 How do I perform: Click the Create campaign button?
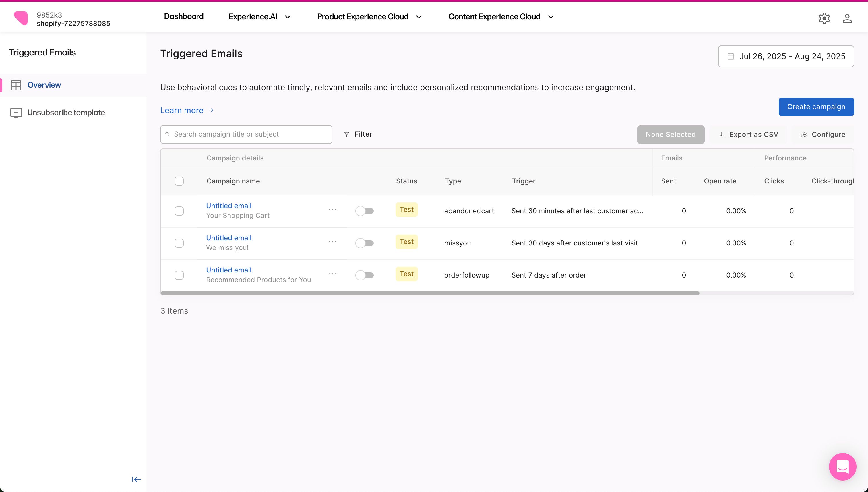(816, 107)
